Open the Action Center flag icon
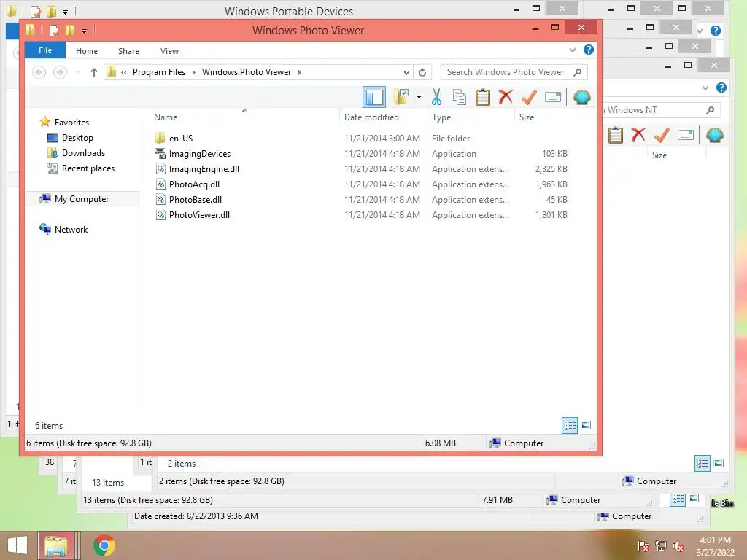 pyautogui.click(x=643, y=546)
